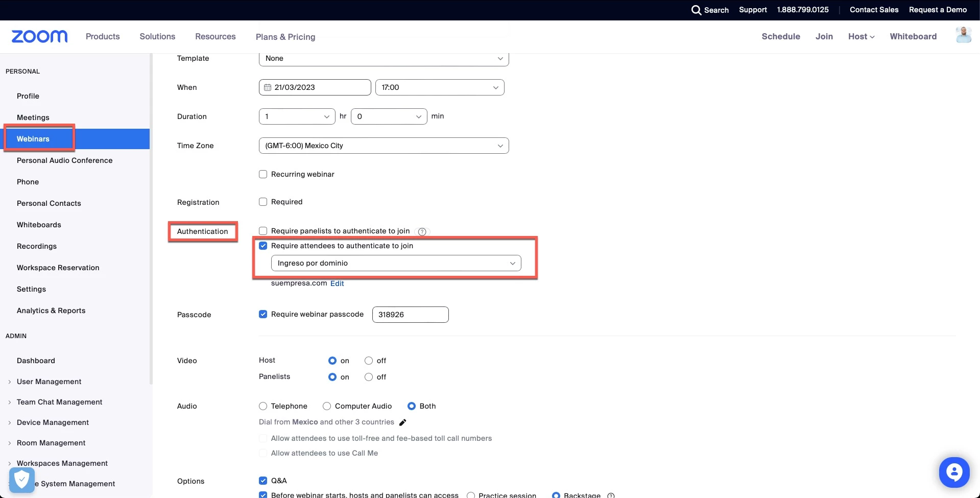Select Host video on radio
The image size is (980, 498).
click(332, 361)
